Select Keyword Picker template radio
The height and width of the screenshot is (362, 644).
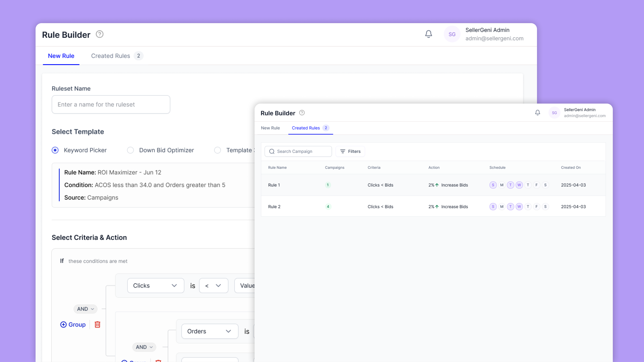[55, 150]
